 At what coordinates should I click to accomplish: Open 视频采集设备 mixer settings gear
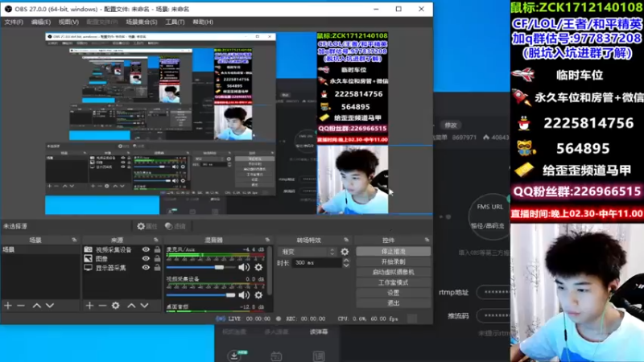258,295
